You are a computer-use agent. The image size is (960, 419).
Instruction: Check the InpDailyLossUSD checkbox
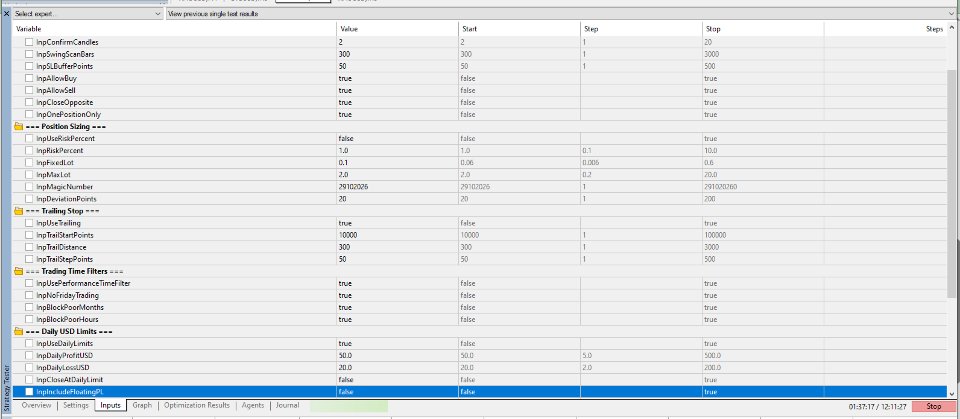point(29,368)
